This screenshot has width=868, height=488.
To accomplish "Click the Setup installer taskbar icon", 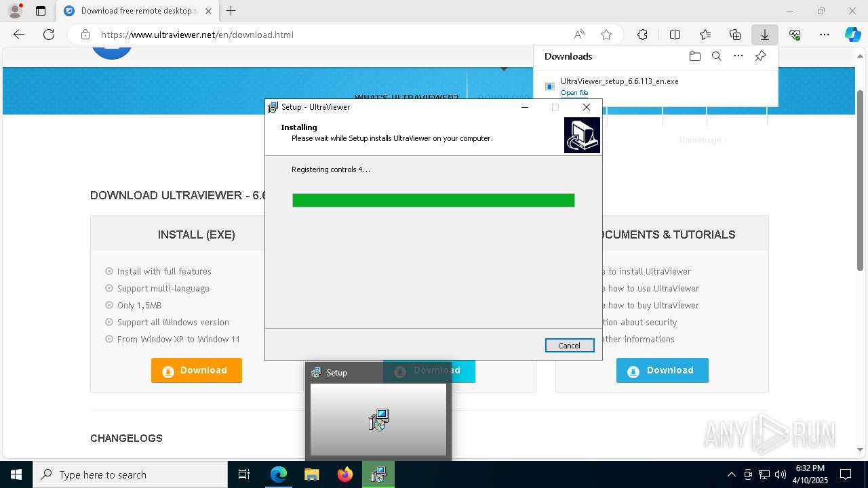I will [378, 474].
